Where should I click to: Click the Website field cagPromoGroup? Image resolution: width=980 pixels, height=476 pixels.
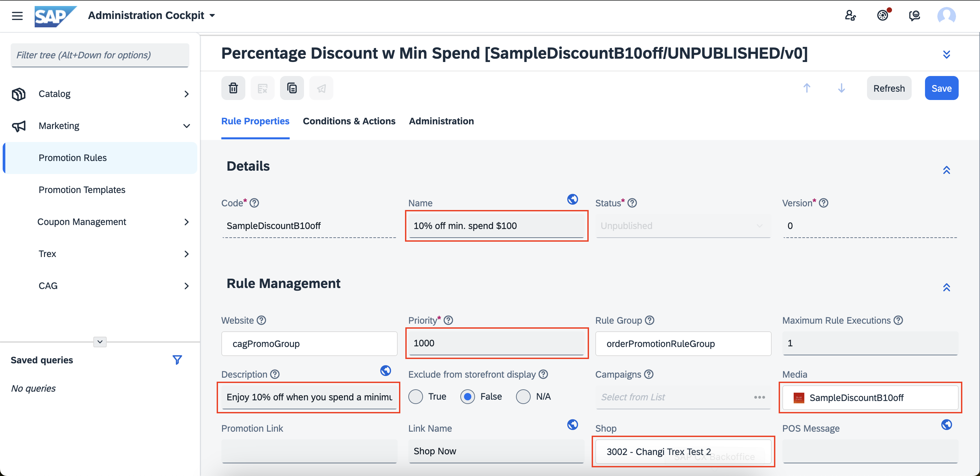(x=309, y=344)
